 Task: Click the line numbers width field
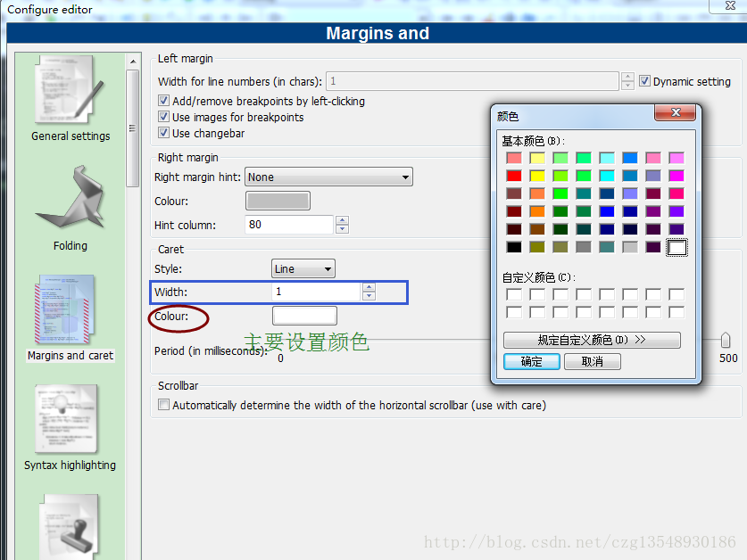click(472, 81)
